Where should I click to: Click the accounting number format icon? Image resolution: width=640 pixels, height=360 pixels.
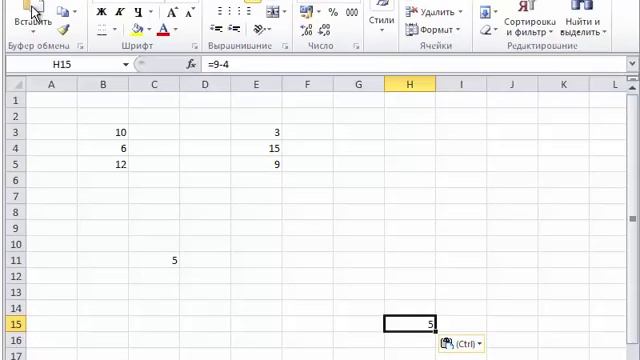pyautogui.click(x=307, y=12)
